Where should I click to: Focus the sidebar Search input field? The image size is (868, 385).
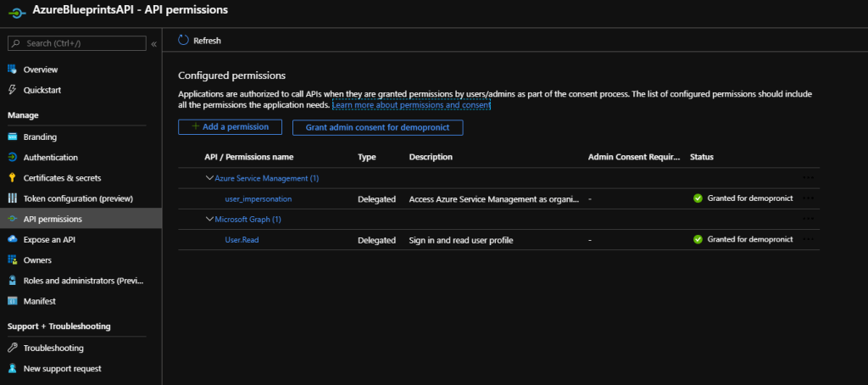pyautogui.click(x=81, y=42)
